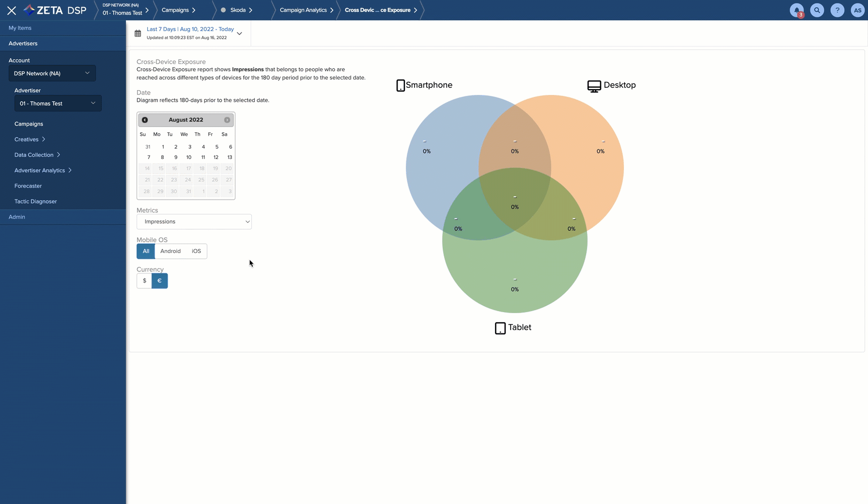Select August 10 in the calendar

pyautogui.click(x=189, y=157)
